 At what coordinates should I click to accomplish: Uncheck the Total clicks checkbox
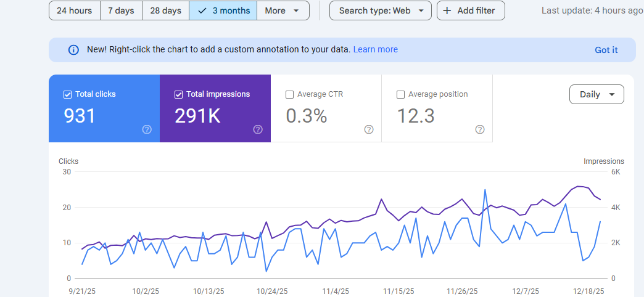(68, 94)
